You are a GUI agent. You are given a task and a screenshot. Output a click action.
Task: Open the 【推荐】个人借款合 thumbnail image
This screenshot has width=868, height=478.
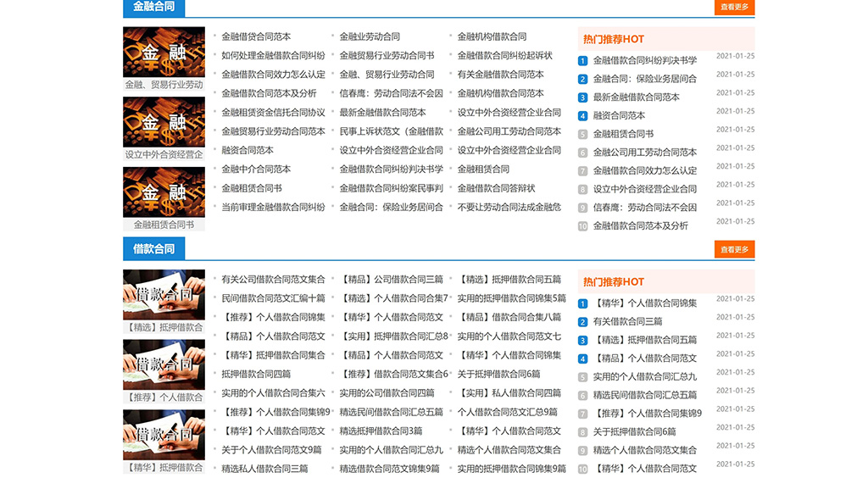(x=164, y=364)
